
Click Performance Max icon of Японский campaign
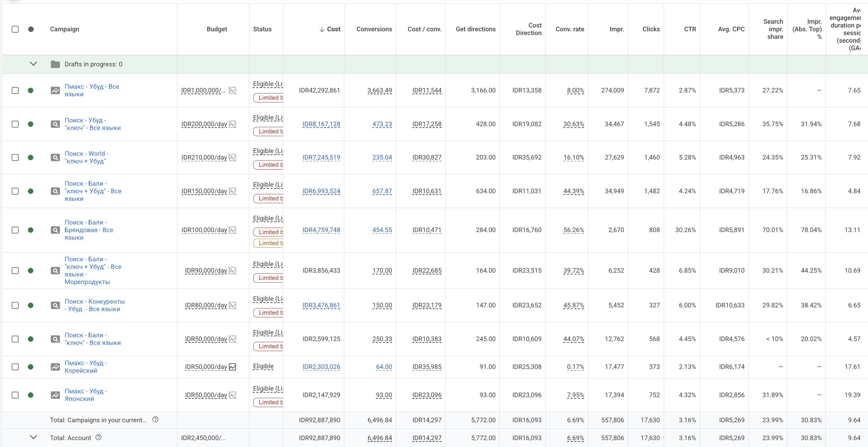pyautogui.click(x=55, y=395)
